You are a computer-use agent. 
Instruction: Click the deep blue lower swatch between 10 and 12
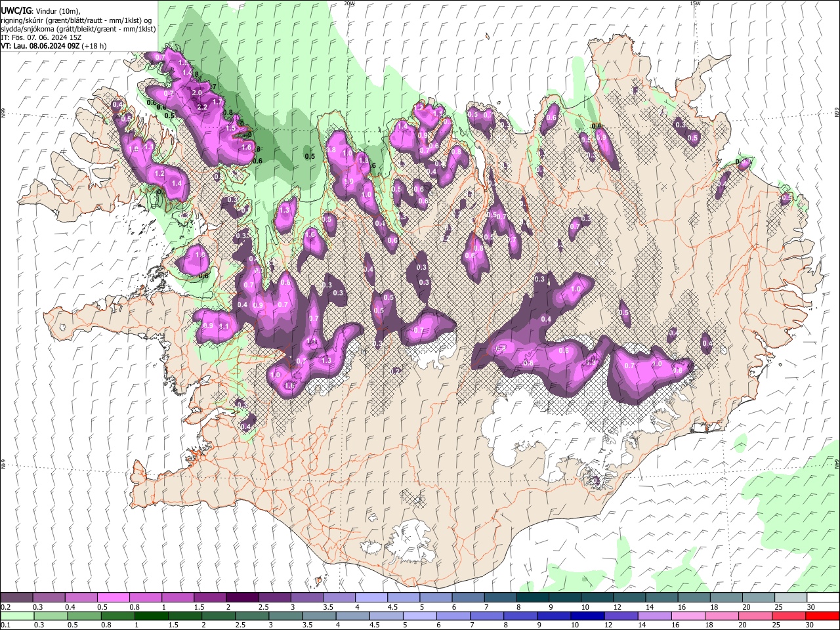(x=588, y=616)
